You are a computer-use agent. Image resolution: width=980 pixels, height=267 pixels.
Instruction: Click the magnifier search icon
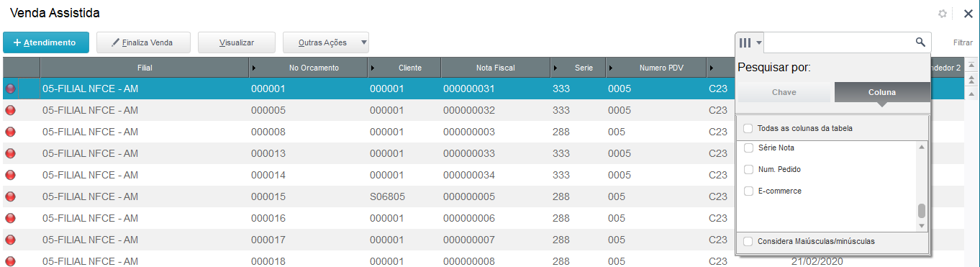point(920,42)
